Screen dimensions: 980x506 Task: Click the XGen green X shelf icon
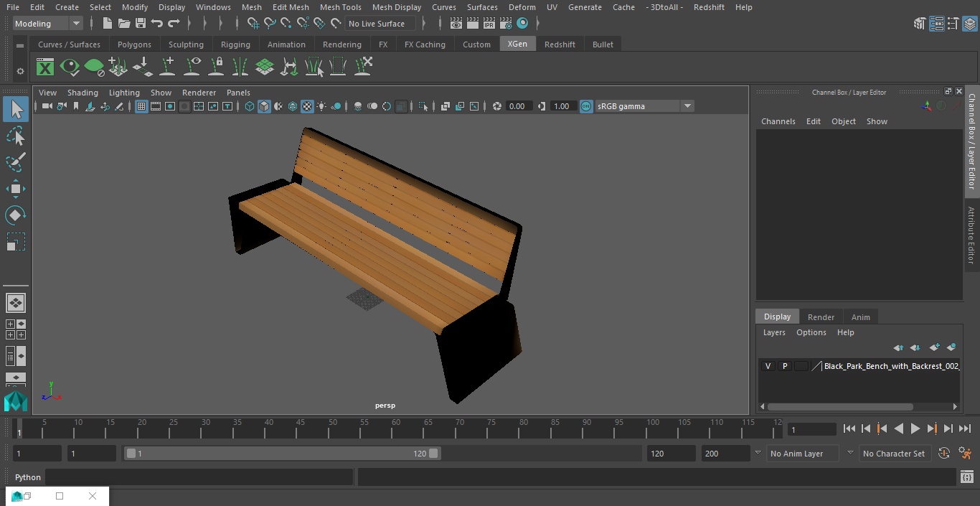(45, 67)
